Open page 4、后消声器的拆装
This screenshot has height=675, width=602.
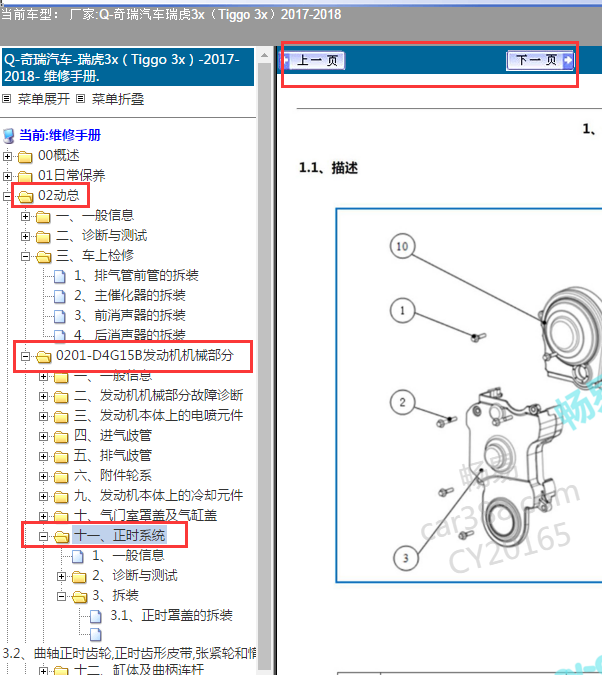pyautogui.click(x=130, y=334)
